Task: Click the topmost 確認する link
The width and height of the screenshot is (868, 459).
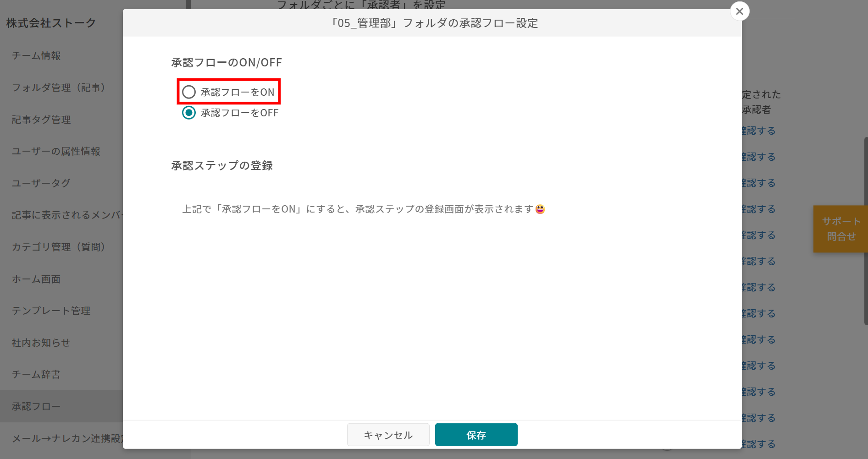Action: tap(758, 131)
